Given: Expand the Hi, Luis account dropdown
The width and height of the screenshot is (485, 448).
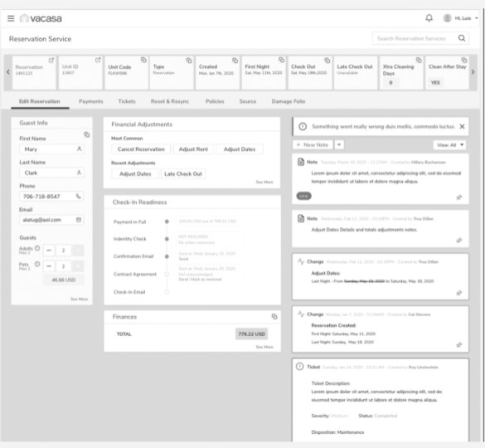Looking at the screenshot, I should 477,18.
